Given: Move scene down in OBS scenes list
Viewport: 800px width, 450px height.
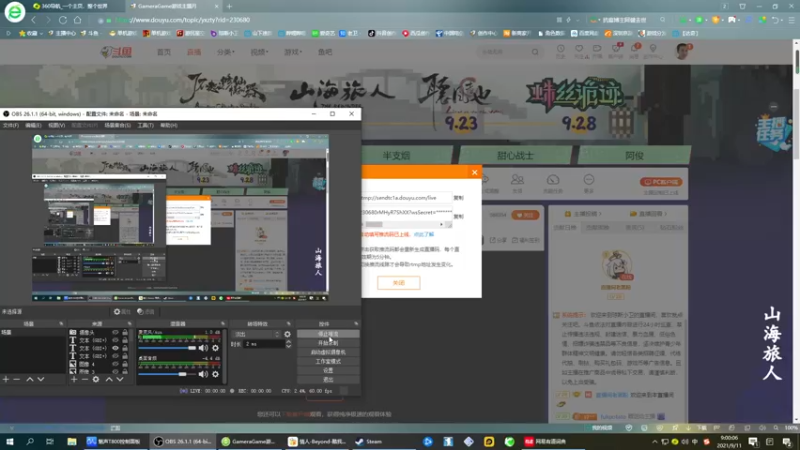Looking at the screenshot, I should click(x=41, y=380).
